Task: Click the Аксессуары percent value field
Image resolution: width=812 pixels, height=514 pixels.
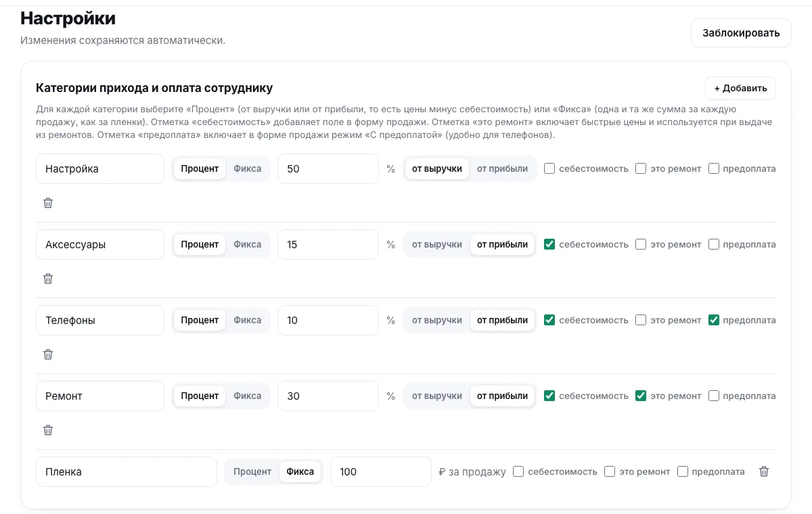Action: click(328, 245)
